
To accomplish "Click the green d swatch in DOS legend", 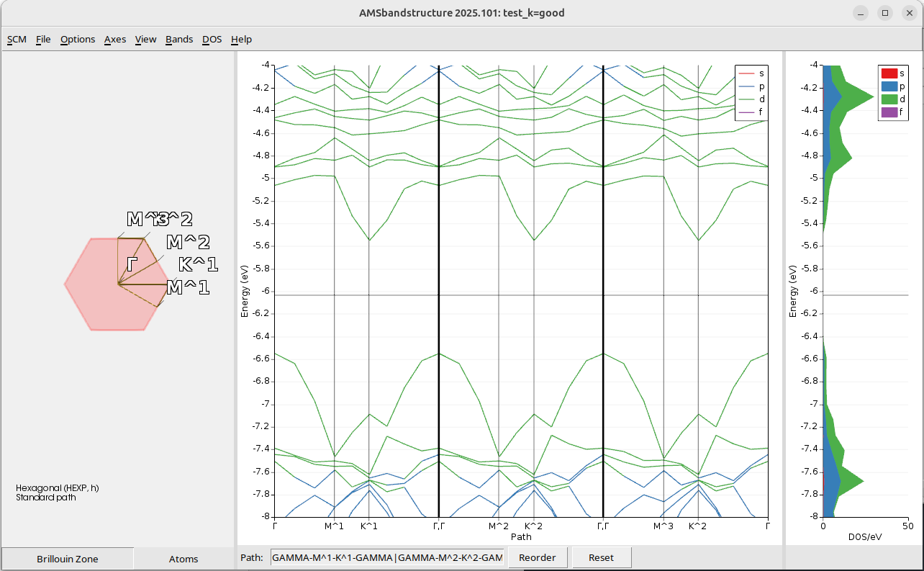I will 889,99.
